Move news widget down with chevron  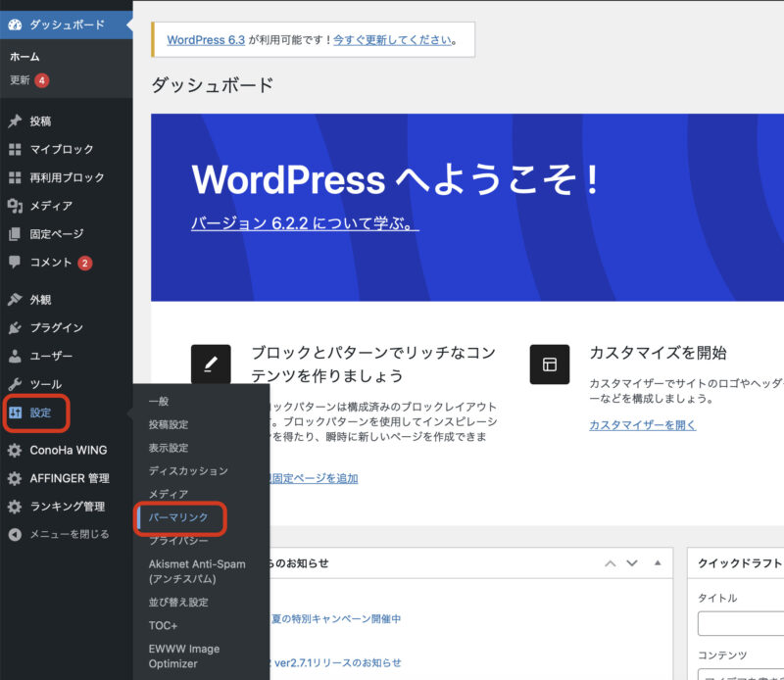[x=632, y=563]
